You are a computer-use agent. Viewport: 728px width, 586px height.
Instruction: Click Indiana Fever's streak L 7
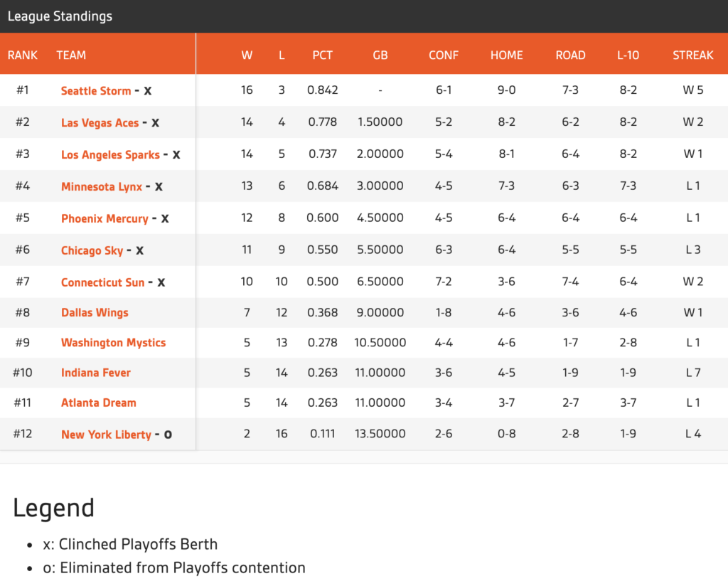692,373
